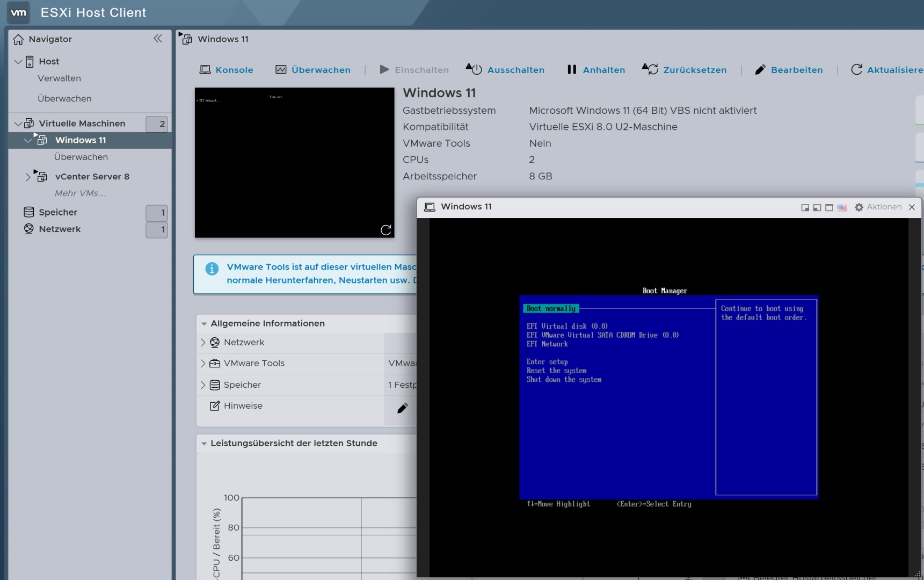Select EFI VMware Virtual SATA CDROM Drive entry

click(x=602, y=335)
